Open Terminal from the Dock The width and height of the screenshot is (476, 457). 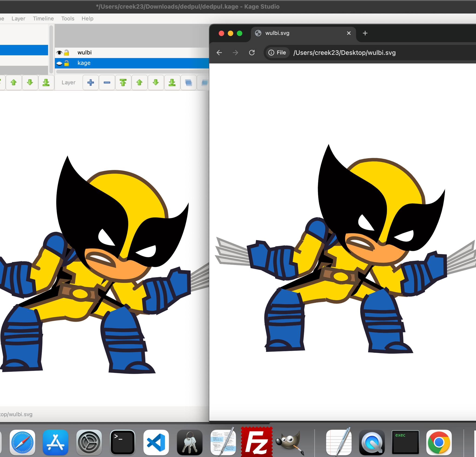[x=122, y=442]
